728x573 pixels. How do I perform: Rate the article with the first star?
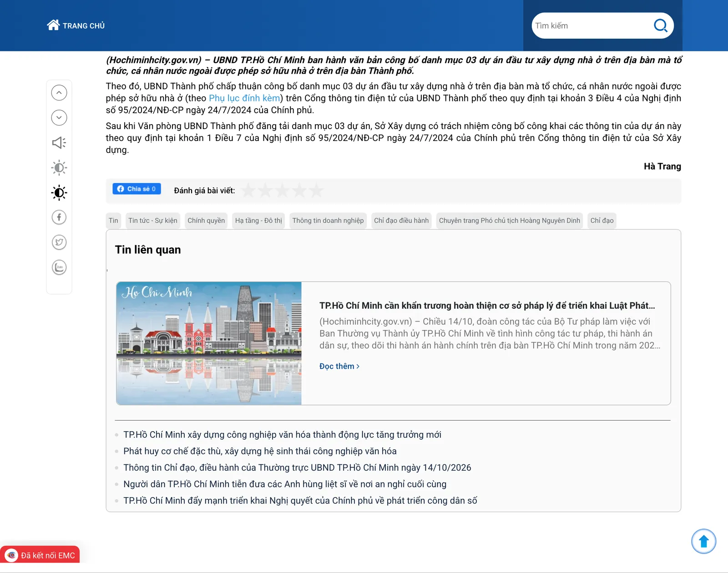tap(248, 191)
